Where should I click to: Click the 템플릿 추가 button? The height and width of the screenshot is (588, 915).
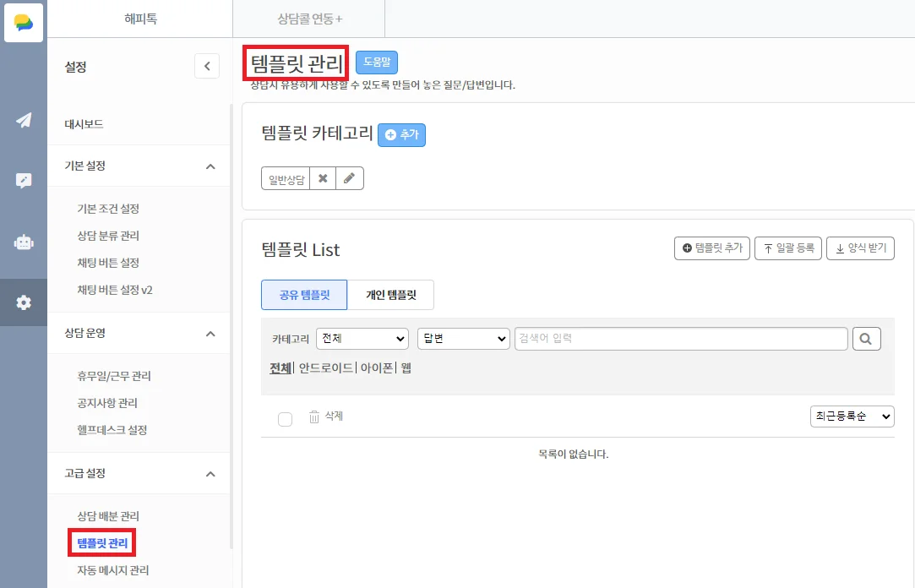click(711, 248)
